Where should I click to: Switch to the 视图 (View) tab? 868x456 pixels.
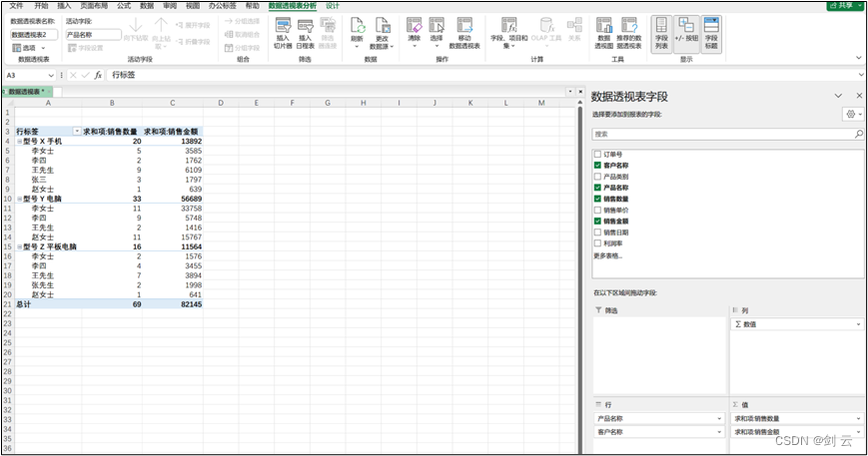[x=193, y=6]
